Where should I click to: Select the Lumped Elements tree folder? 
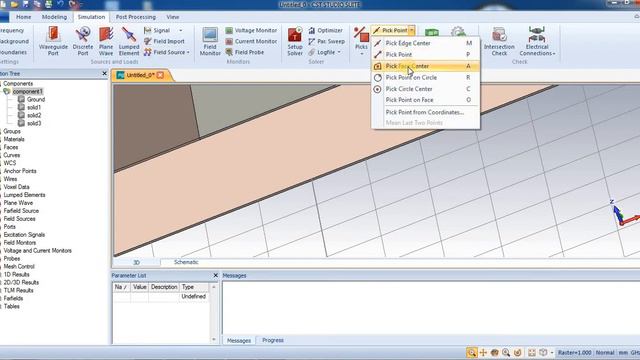[x=24, y=195]
